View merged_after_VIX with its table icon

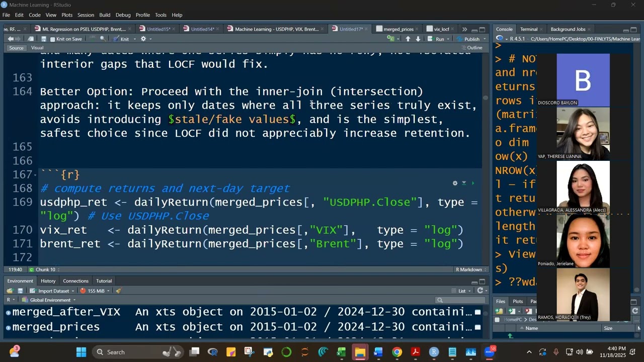point(477,312)
